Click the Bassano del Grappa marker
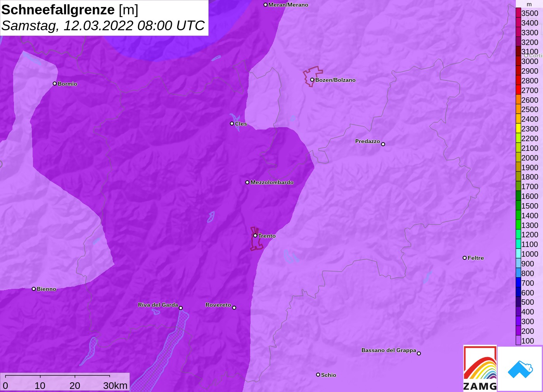This screenshot has height=392, width=543. tap(419, 353)
